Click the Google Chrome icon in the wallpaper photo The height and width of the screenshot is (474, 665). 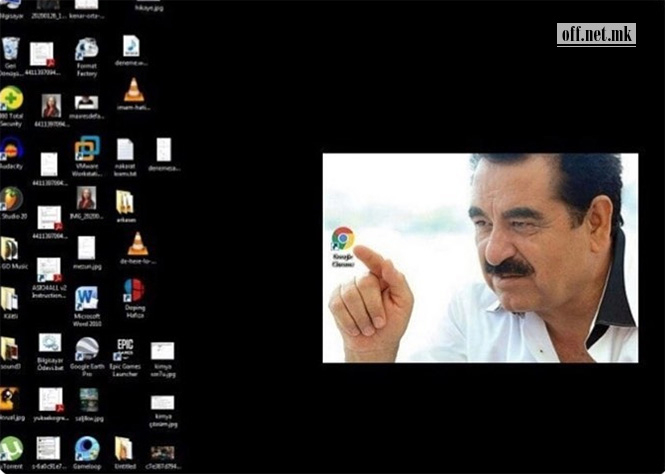pos(343,239)
